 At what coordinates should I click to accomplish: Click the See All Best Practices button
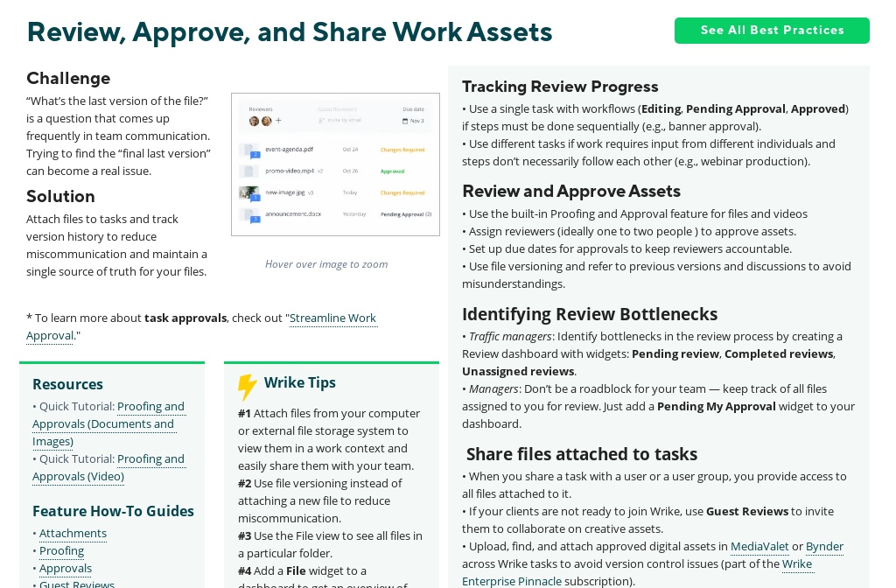point(772,30)
